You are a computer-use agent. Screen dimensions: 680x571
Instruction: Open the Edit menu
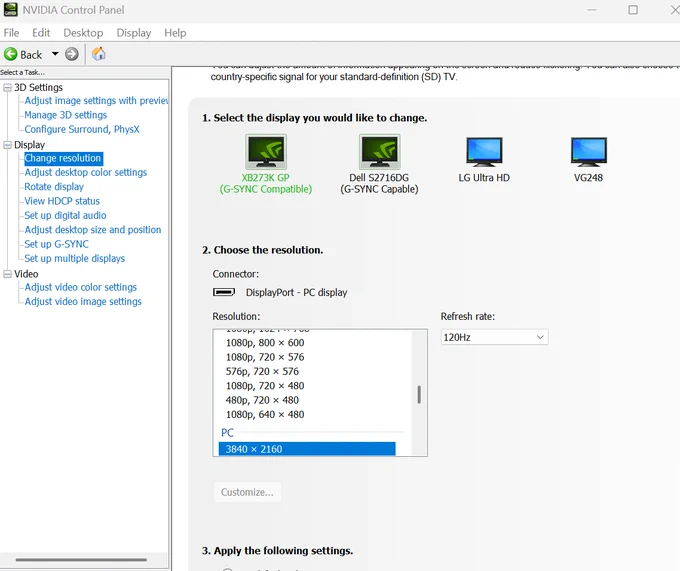(x=41, y=33)
